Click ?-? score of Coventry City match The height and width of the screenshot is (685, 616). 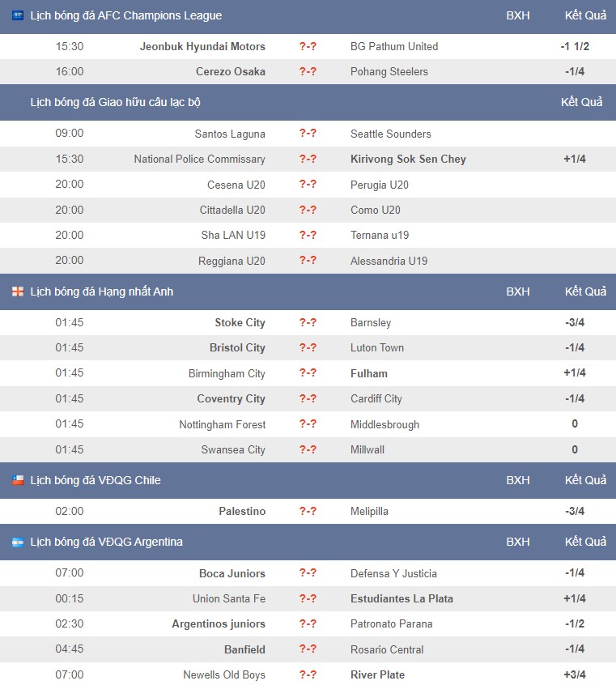308,398
